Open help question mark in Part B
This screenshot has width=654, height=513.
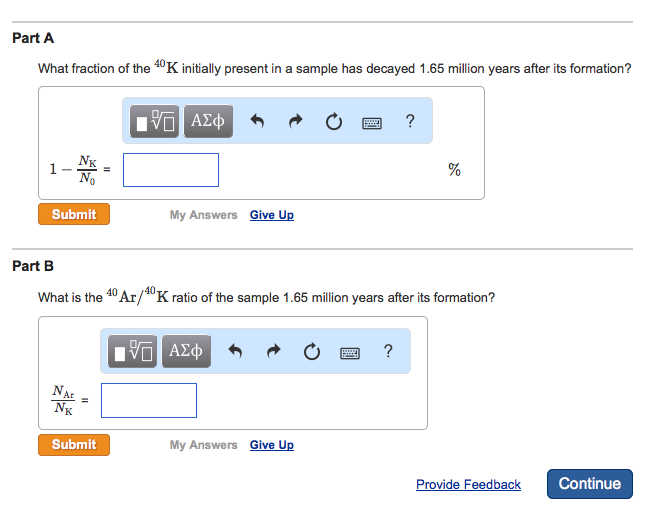click(388, 351)
